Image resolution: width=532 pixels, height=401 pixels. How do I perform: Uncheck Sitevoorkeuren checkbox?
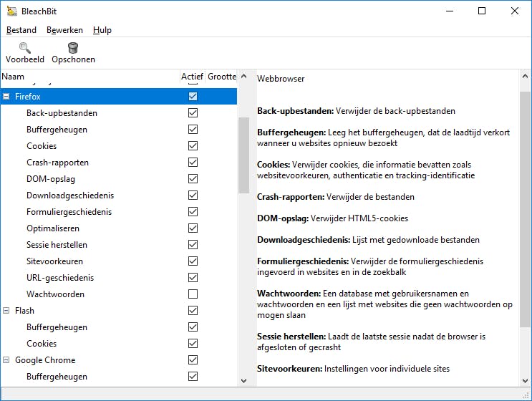coord(193,261)
